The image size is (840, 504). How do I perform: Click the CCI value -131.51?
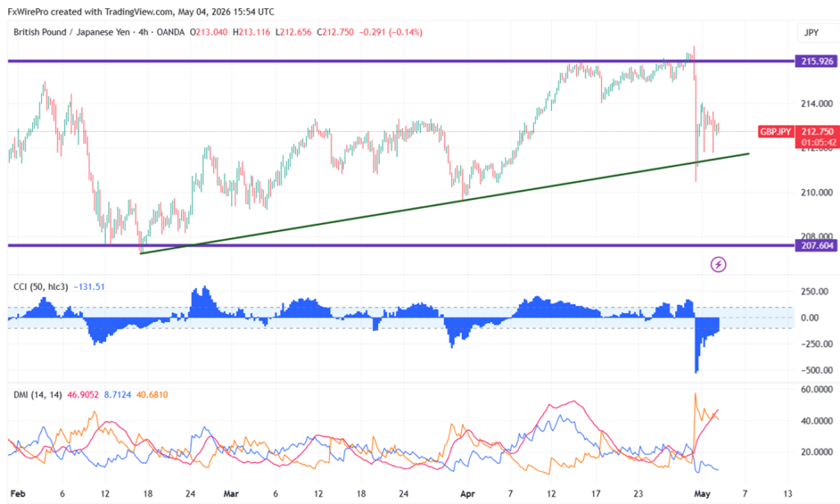tap(89, 287)
